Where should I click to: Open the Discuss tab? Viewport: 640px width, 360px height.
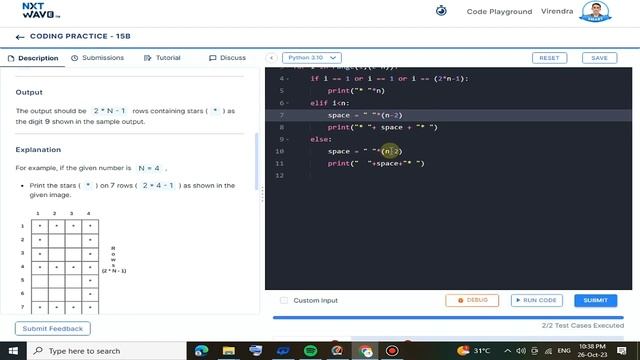[227, 58]
